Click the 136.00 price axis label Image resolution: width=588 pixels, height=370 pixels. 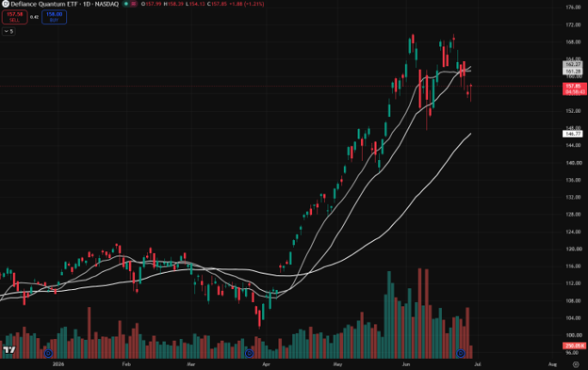tap(573, 180)
